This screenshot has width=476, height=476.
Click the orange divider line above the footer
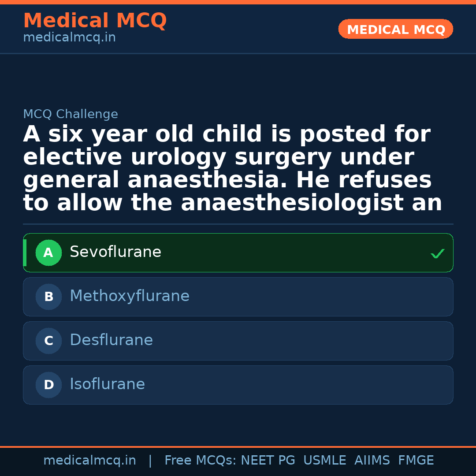(238, 447)
